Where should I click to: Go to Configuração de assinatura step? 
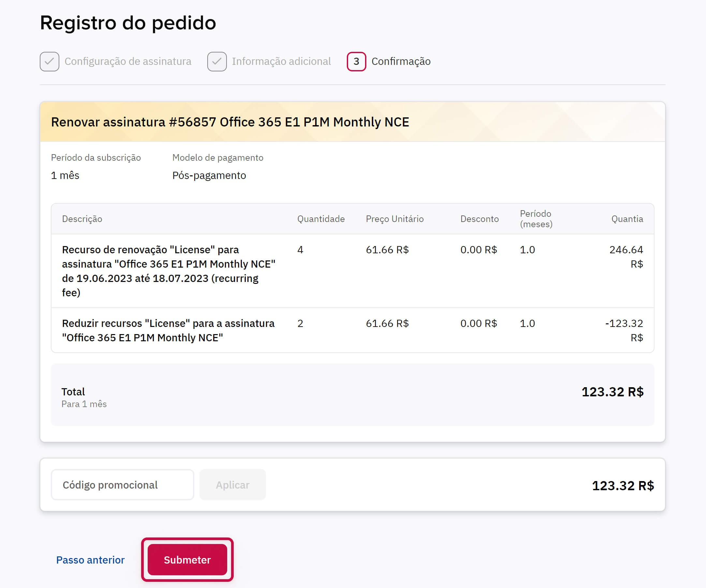coord(128,62)
